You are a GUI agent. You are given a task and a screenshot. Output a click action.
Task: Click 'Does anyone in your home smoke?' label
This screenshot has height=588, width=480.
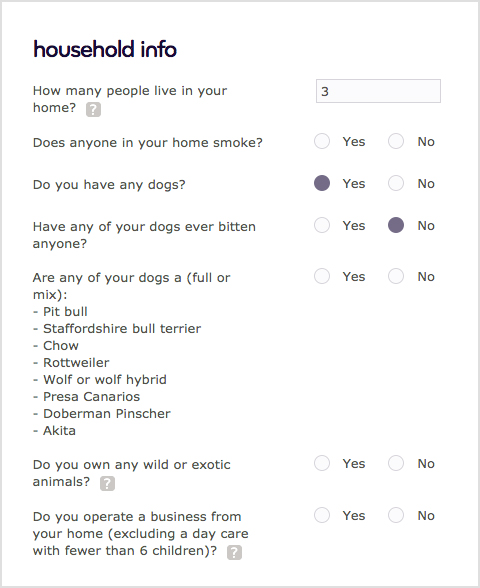tap(148, 143)
